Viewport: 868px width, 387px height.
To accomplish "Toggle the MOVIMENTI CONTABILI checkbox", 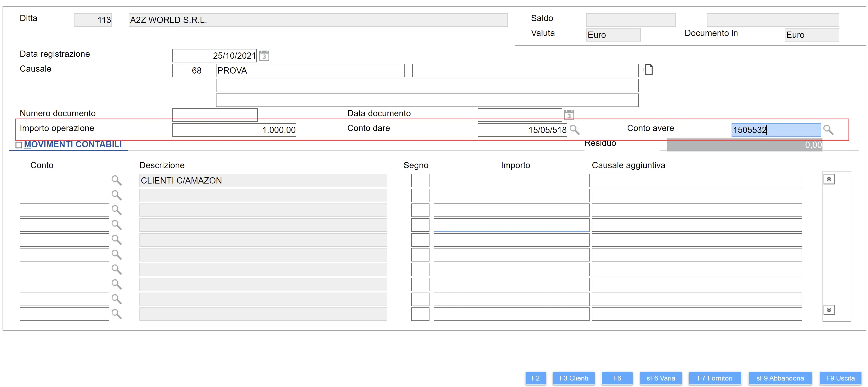I will click(x=19, y=145).
